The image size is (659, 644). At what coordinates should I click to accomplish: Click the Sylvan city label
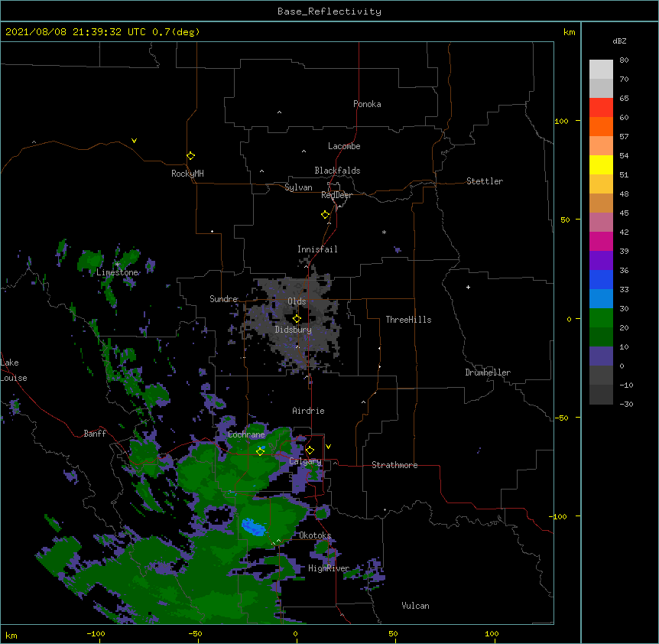coord(298,187)
